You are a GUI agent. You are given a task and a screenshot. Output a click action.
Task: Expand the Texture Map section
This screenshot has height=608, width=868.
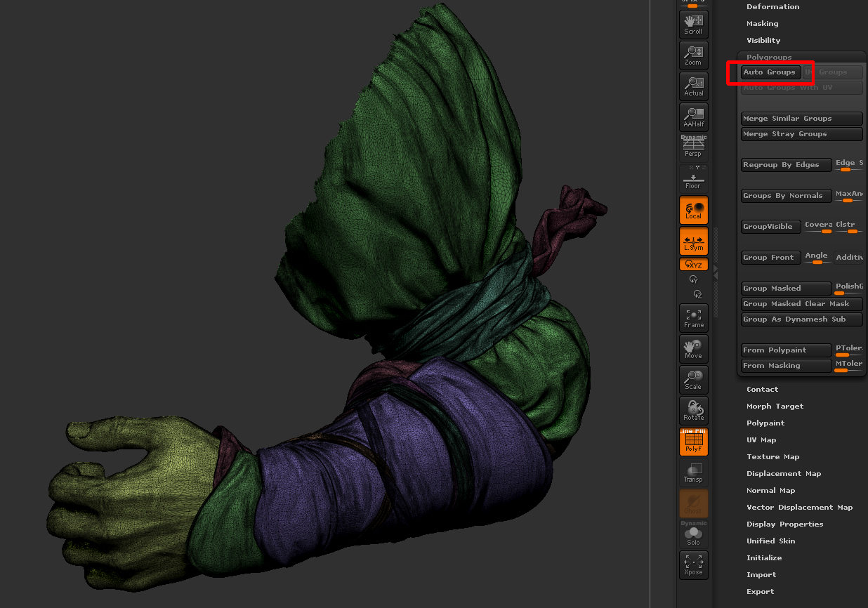point(772,457)
